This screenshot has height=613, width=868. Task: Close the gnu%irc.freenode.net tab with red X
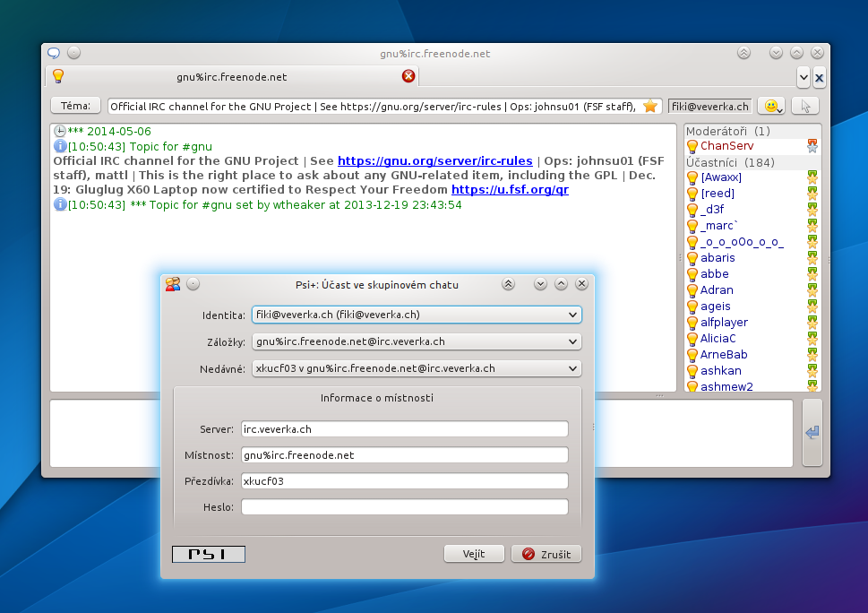(408, 76)
